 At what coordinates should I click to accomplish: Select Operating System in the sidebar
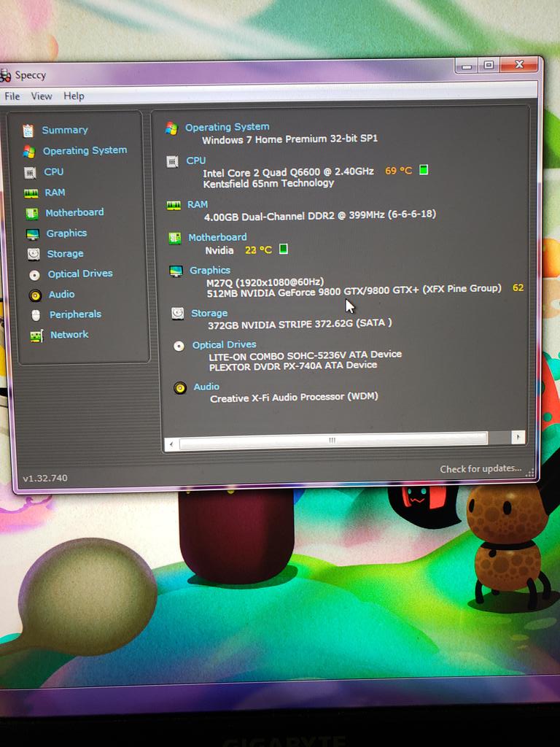click(85, 150)
